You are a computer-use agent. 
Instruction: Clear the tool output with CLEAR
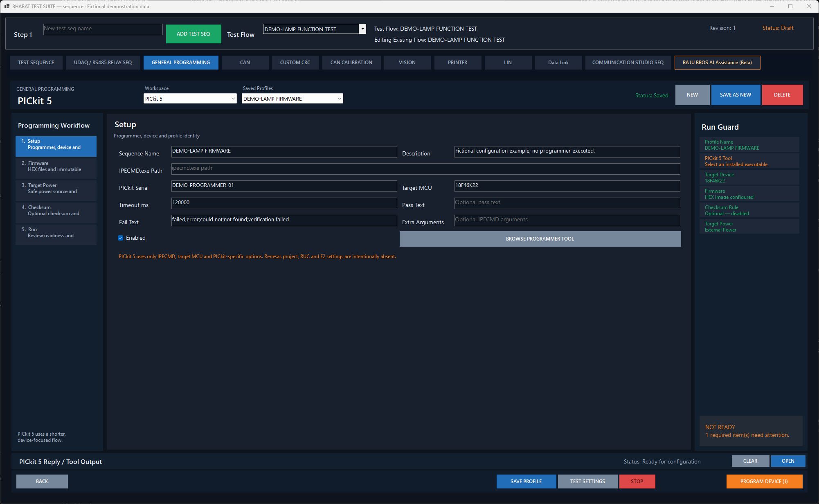pyautogui.click(x=750, y=461)
